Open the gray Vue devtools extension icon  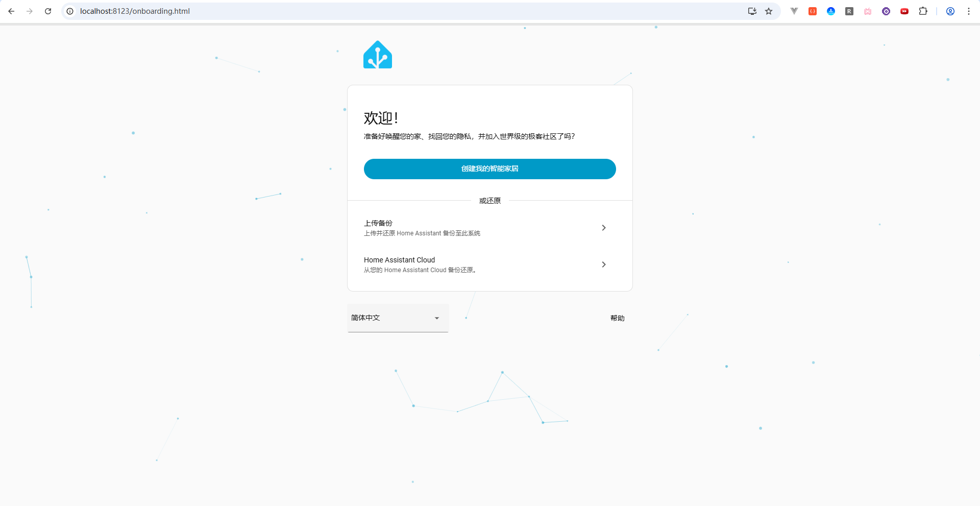click(x=794, y=11)
